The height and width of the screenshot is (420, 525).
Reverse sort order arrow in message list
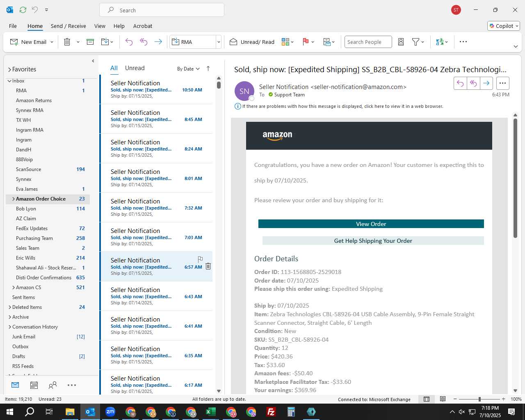pyautogui.click(x=208, y=68)
